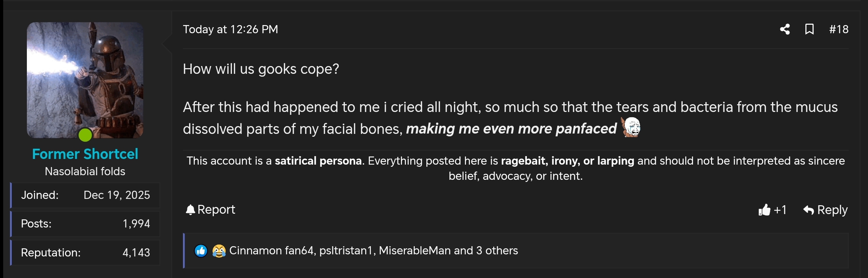This screenshot has height=278, width=868.
Task: Click the share post icon
Action: click(785, 29)
